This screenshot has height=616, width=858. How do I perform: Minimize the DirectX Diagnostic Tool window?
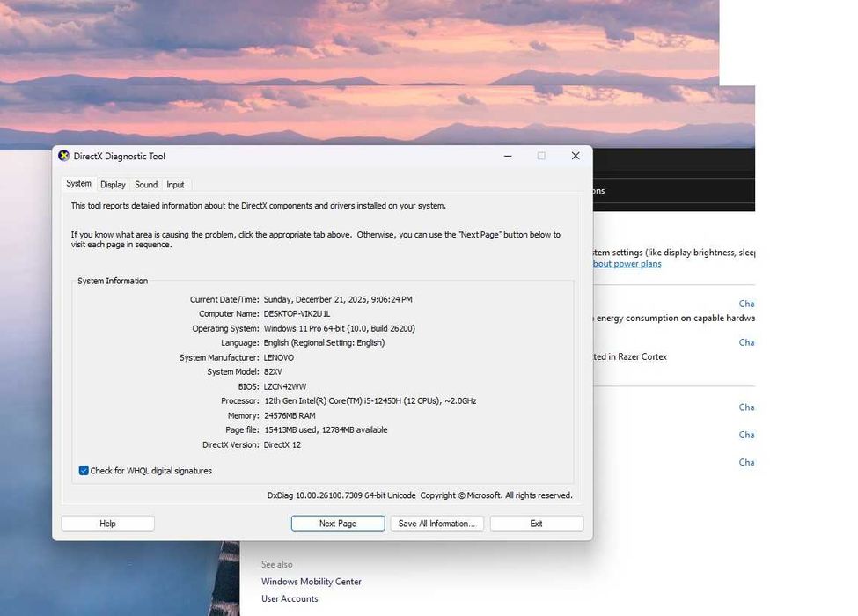click(508, 156)
